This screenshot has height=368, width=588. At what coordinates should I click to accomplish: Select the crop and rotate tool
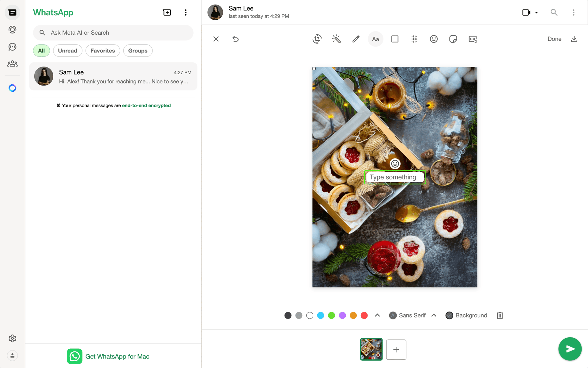pyautogui.click(x=317, y=39)
